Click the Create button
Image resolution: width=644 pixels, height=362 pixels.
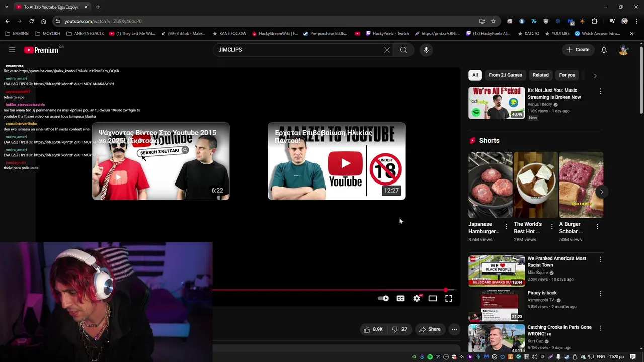coord(578,50)
